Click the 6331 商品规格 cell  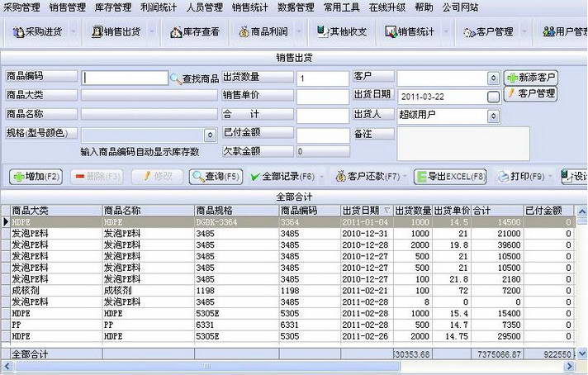237,325
